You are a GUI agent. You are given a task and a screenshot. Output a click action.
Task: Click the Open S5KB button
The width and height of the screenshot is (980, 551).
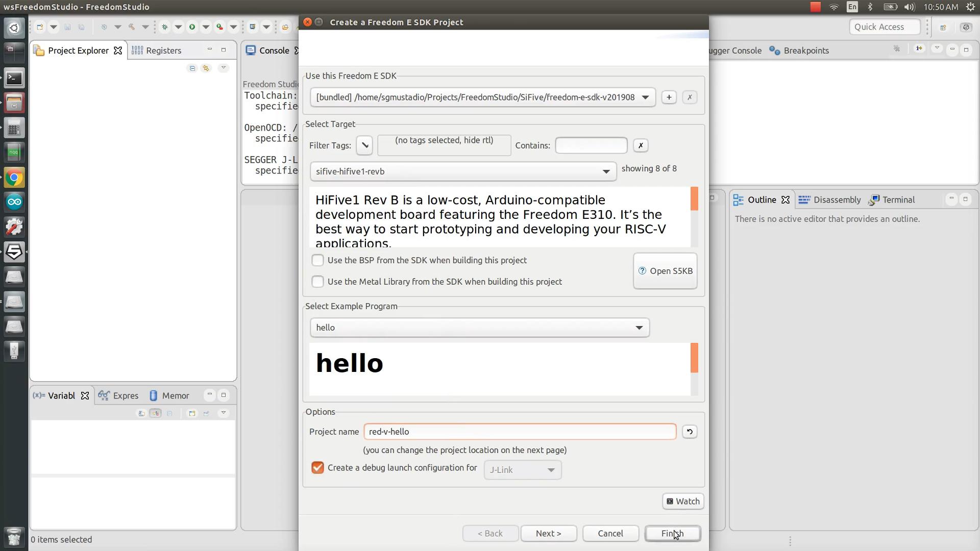pos(665,271)
